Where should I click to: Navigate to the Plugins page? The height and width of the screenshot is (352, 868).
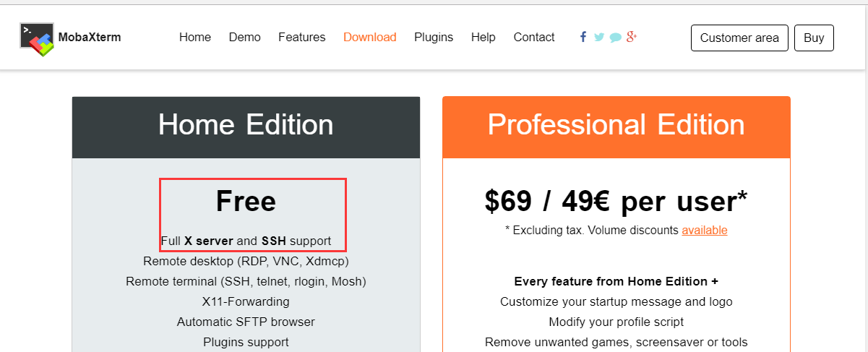coord(434,37)
